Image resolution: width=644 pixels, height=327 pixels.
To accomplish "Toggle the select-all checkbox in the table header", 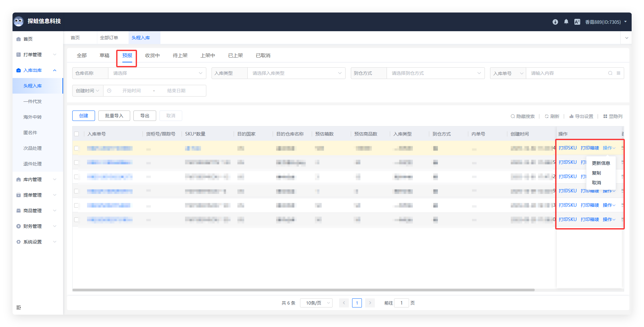I will coord(76,134).
